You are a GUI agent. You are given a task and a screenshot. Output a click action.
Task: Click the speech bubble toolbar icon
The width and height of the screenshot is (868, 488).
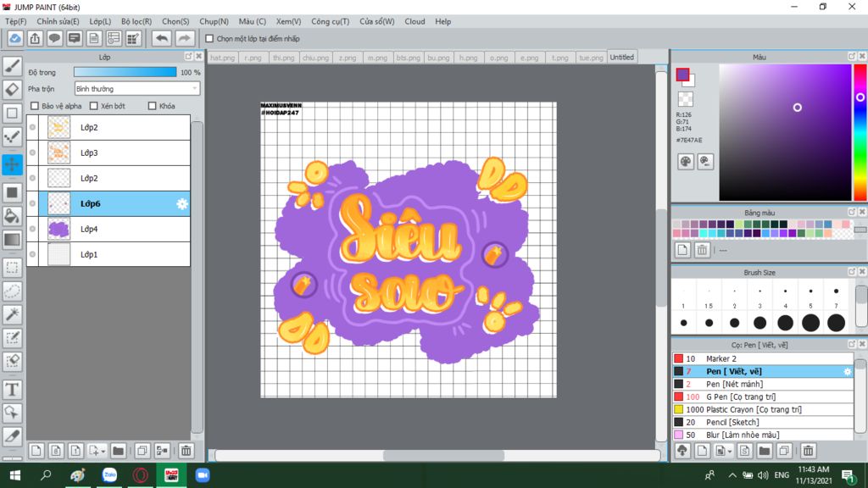pos(54,39)
